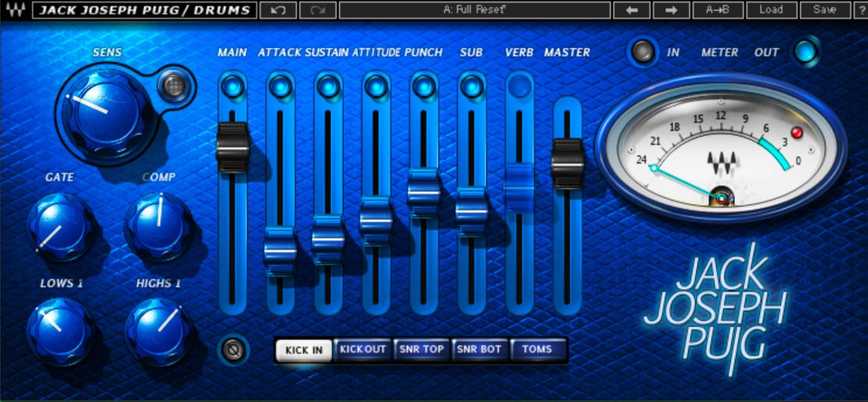Switch to the SNR TOP tab
Screen dimensions: 868x402
pyautogui.click(x=422, y=350)
